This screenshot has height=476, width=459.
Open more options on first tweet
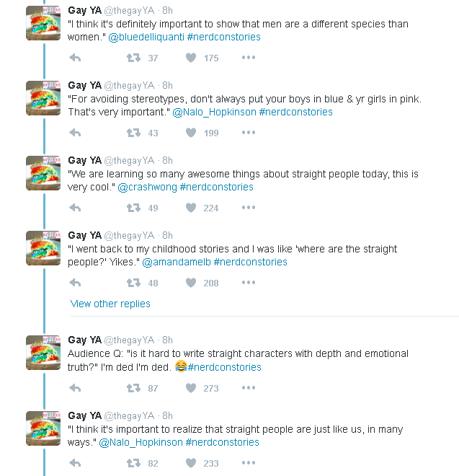coord(249,58)
